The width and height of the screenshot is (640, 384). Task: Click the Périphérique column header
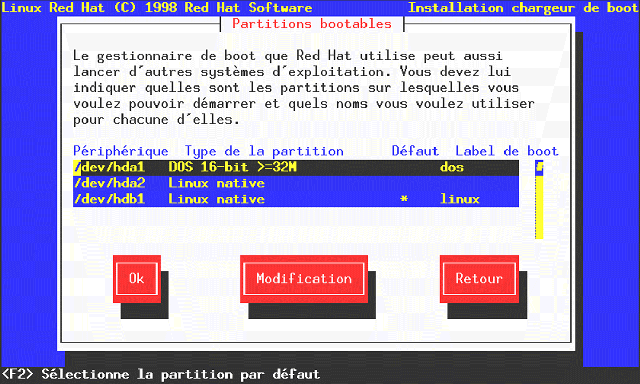click(121, 151)
